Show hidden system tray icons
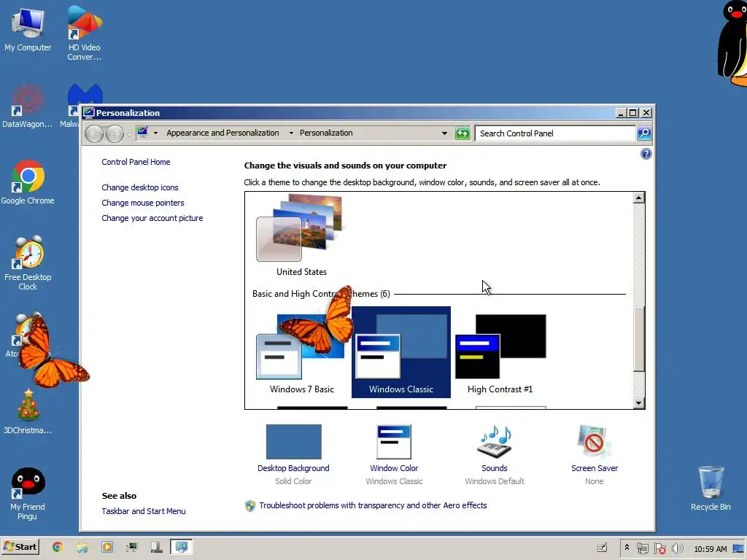The image size is (747, 560). [x=627, y=548]
